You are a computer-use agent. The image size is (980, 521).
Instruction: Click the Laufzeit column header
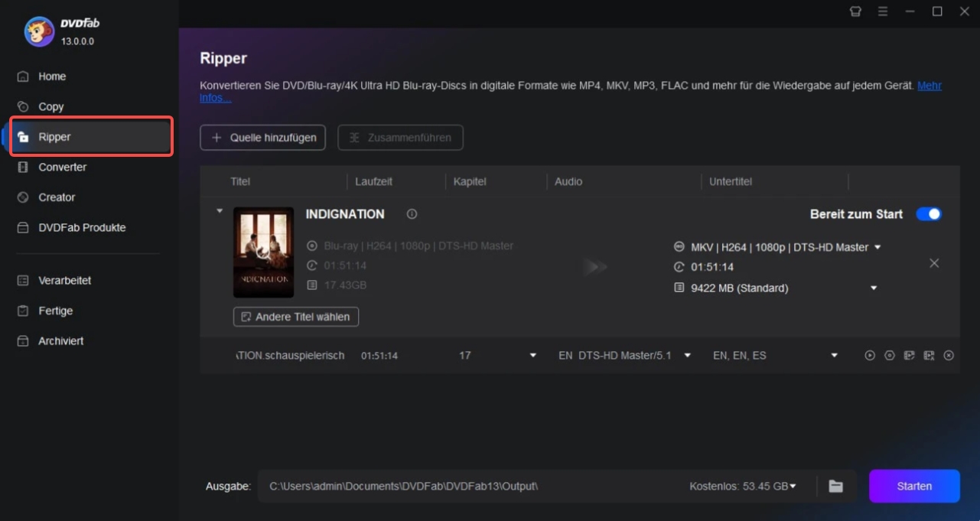(x=374, y=182)
